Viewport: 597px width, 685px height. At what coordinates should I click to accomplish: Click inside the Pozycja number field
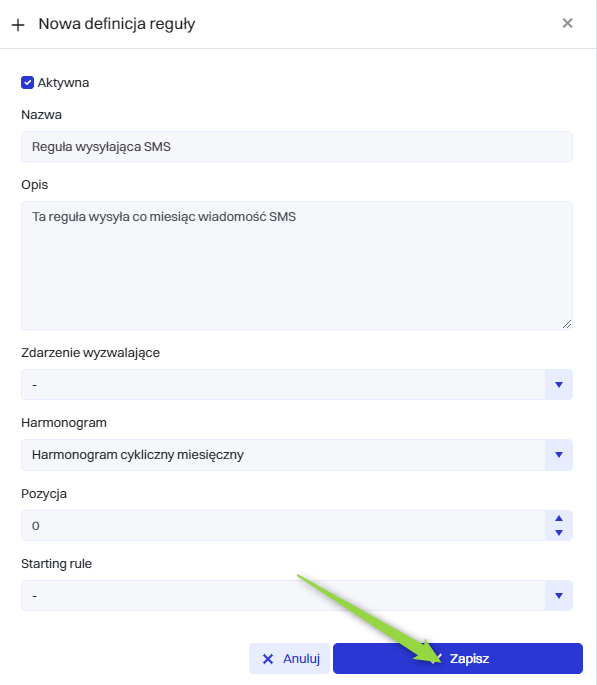(x=283, y=526)
